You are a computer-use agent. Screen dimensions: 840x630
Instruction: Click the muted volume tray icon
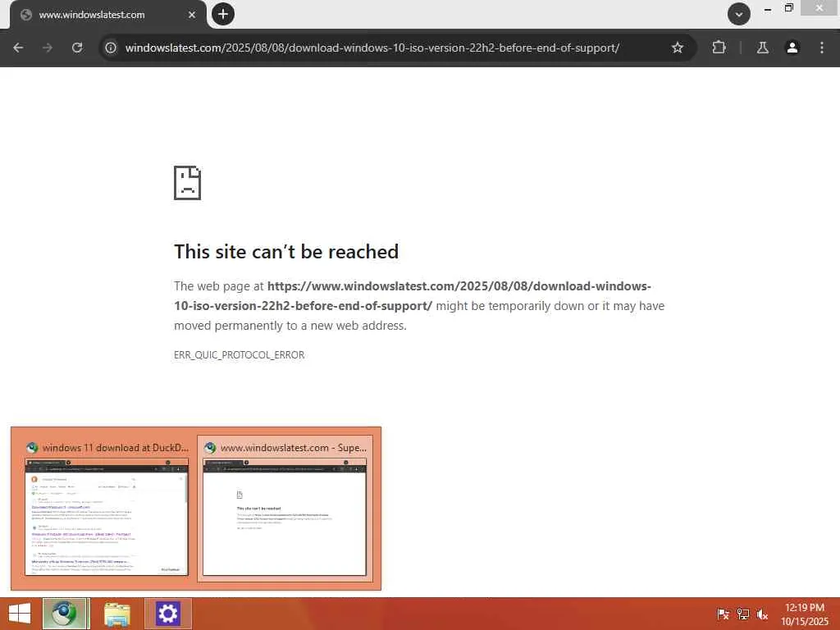[x=762, y=614]
